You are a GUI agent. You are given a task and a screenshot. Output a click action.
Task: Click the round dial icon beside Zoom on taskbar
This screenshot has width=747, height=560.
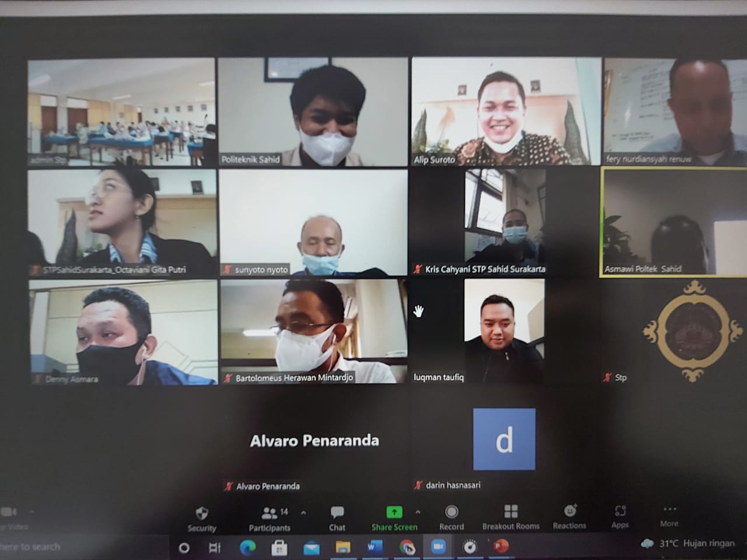(470, 547)
